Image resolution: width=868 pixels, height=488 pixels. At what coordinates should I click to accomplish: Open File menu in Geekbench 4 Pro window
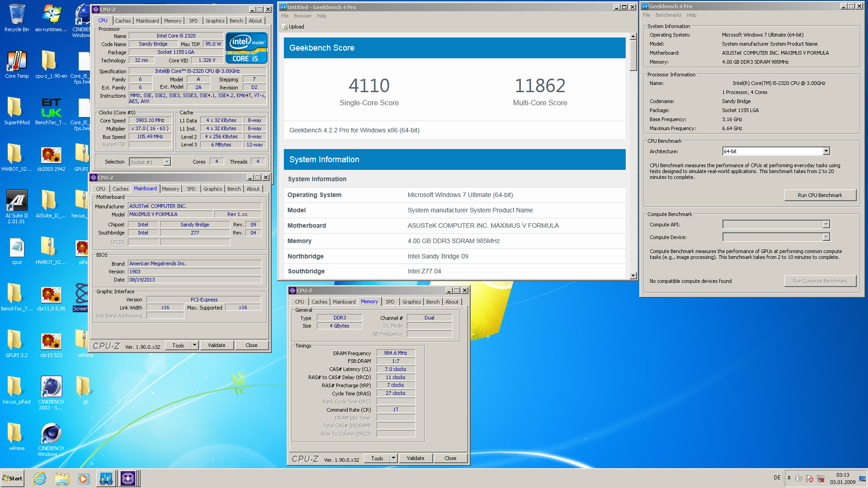point(646,15)
